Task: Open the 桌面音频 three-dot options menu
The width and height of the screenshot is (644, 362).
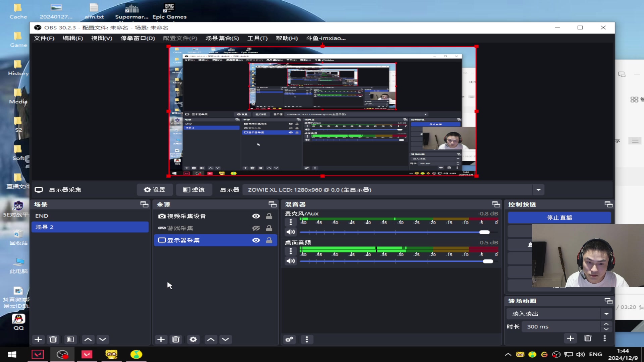Action: point(290,251)
